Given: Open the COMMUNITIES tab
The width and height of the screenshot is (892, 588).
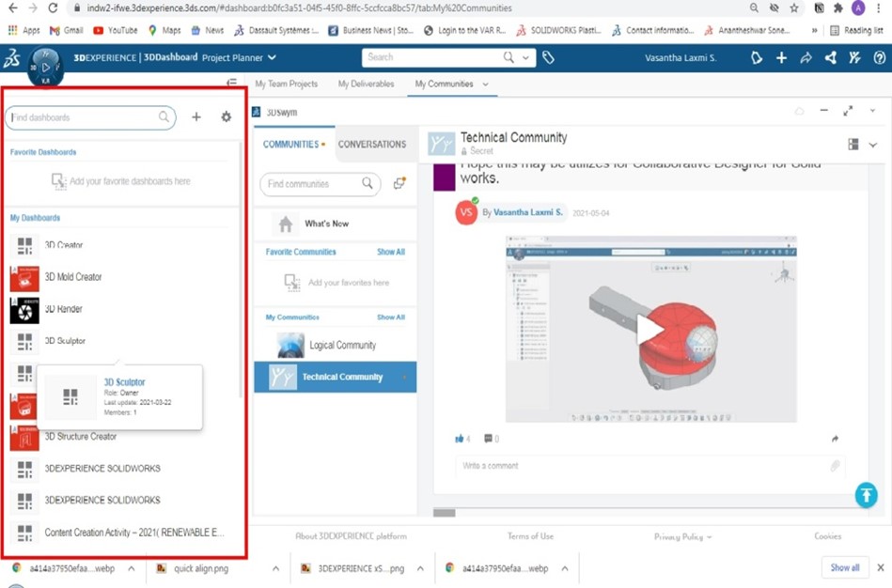Looking at the screenshot, I should tap(293, 145).
